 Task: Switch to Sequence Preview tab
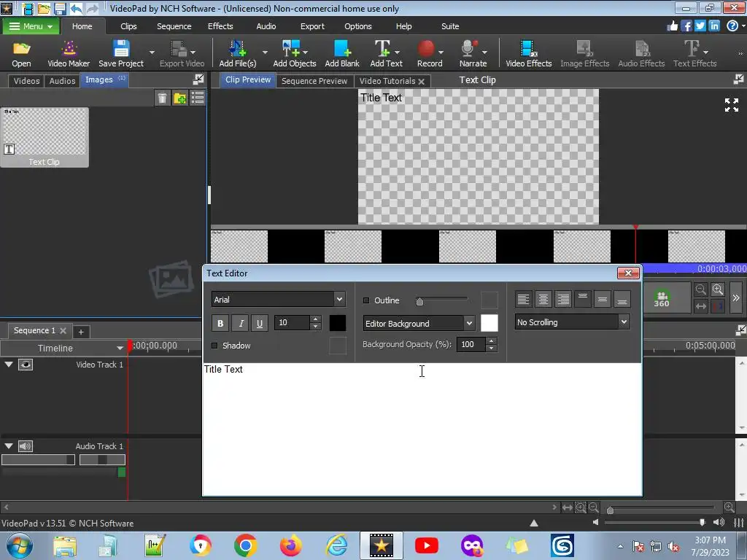(314, 81)
